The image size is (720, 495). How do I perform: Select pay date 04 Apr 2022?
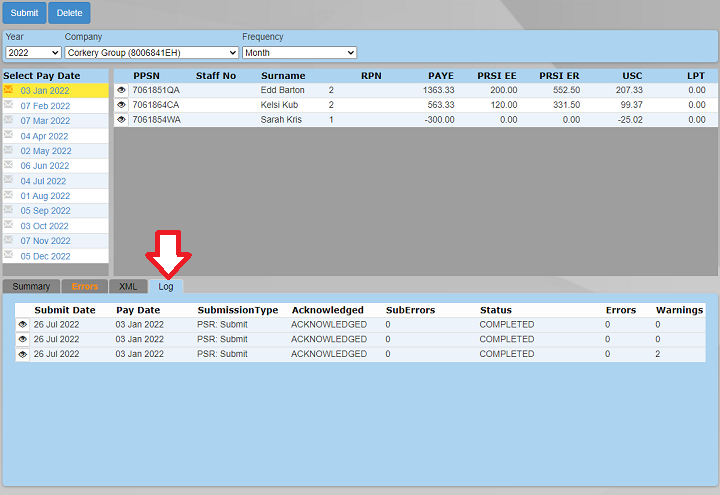click(x=45, y=136)
